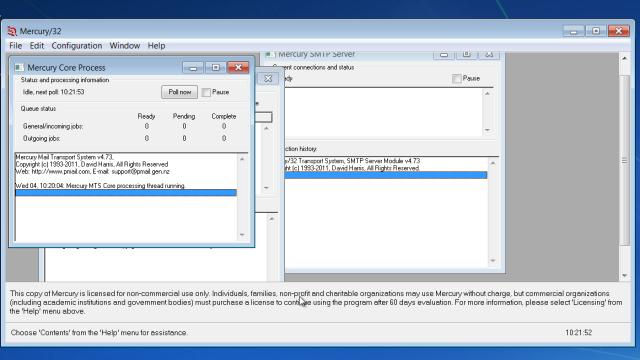Viewport: 640px width, 360px height.
Task: Click main workspace scroll down arrow
Action: [x=625, y=276]
